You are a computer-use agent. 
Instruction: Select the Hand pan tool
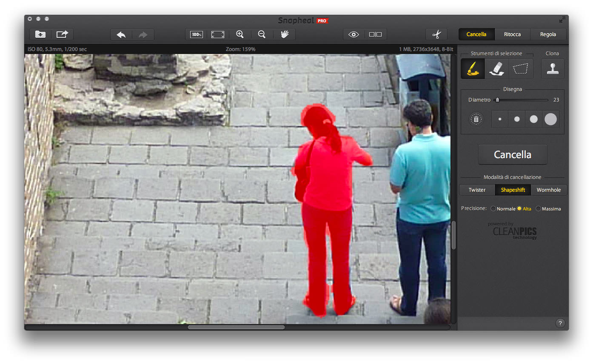[284, 34]
